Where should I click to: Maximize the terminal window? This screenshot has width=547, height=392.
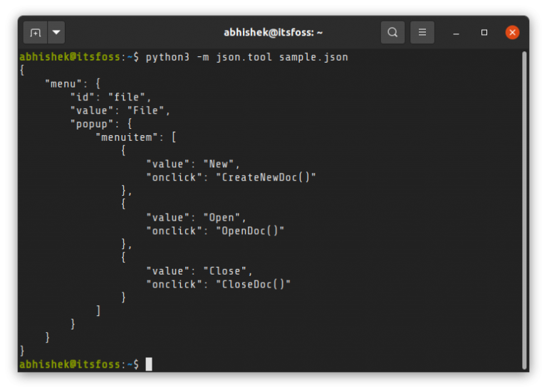coord(484,33)
